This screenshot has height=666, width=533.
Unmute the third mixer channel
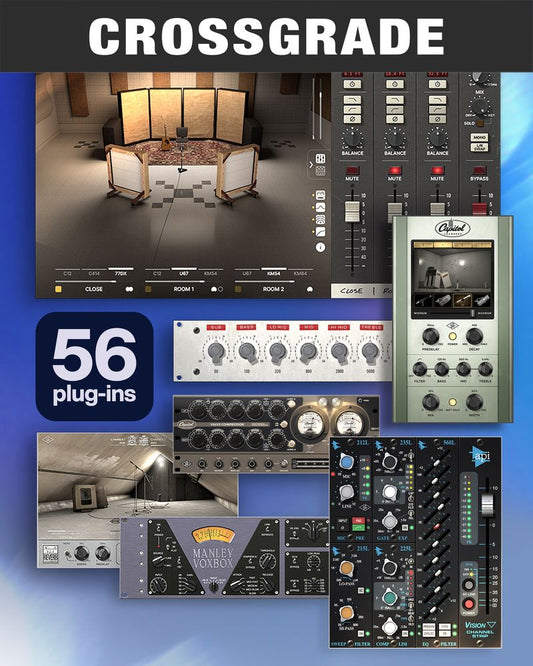pos(437,170)
